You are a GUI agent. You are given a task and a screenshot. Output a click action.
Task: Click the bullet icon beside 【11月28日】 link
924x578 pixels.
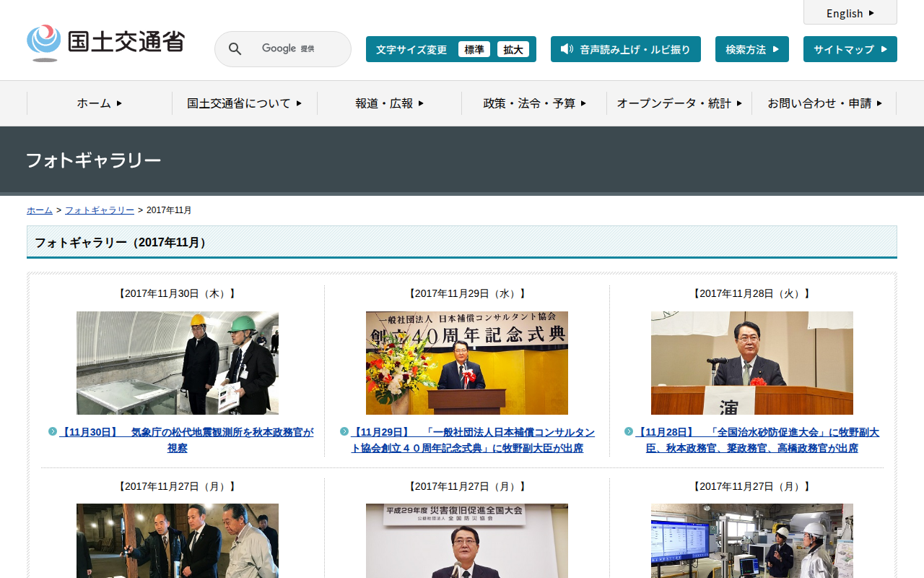(x=629, y=431)
